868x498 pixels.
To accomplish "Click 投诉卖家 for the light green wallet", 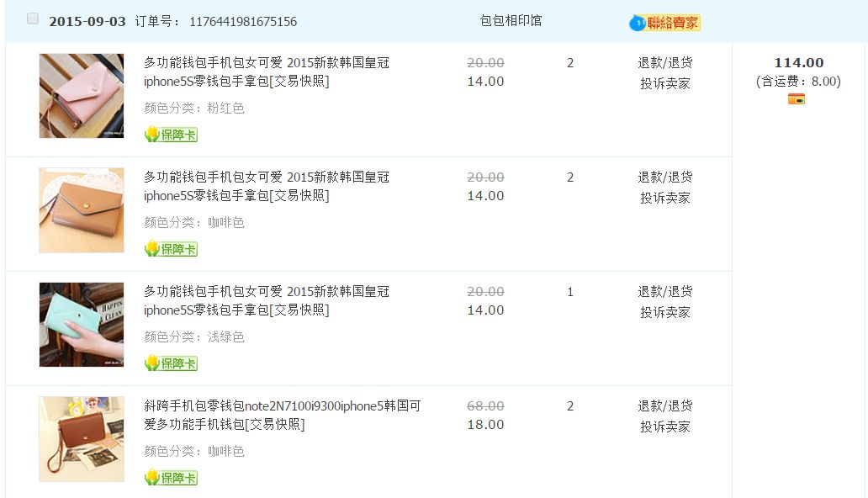I will tap(664, 312).
